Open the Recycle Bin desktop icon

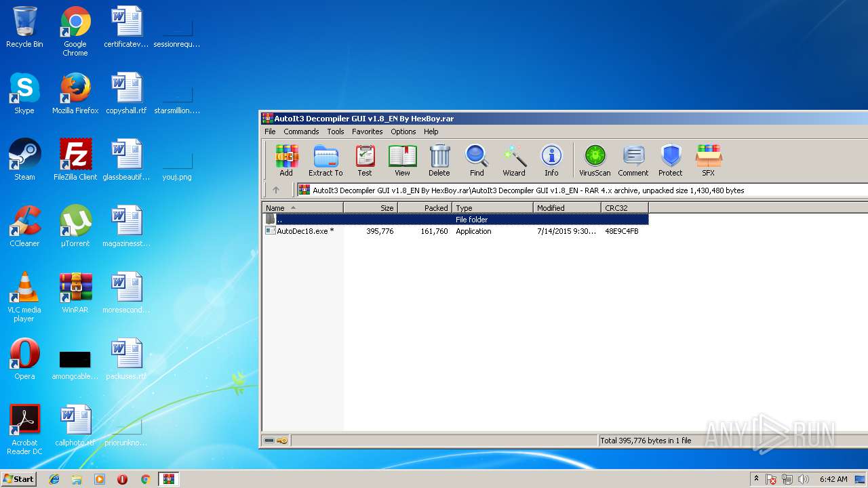(x=24, y=28)
